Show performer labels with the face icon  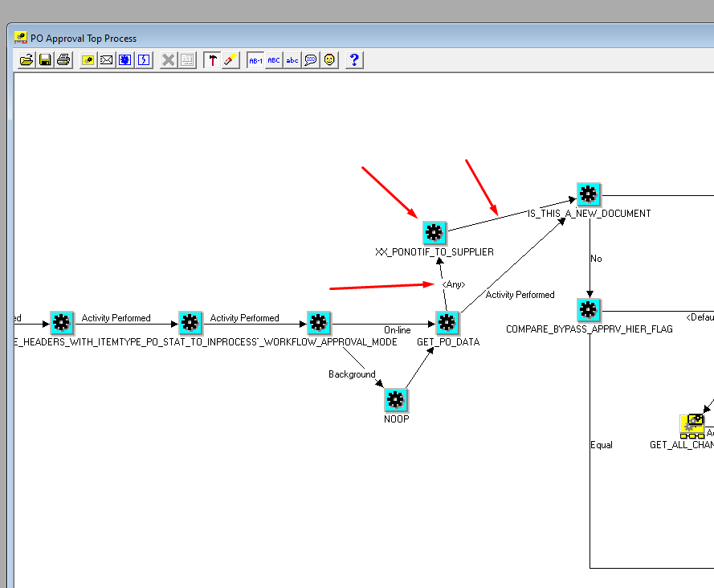329,60
